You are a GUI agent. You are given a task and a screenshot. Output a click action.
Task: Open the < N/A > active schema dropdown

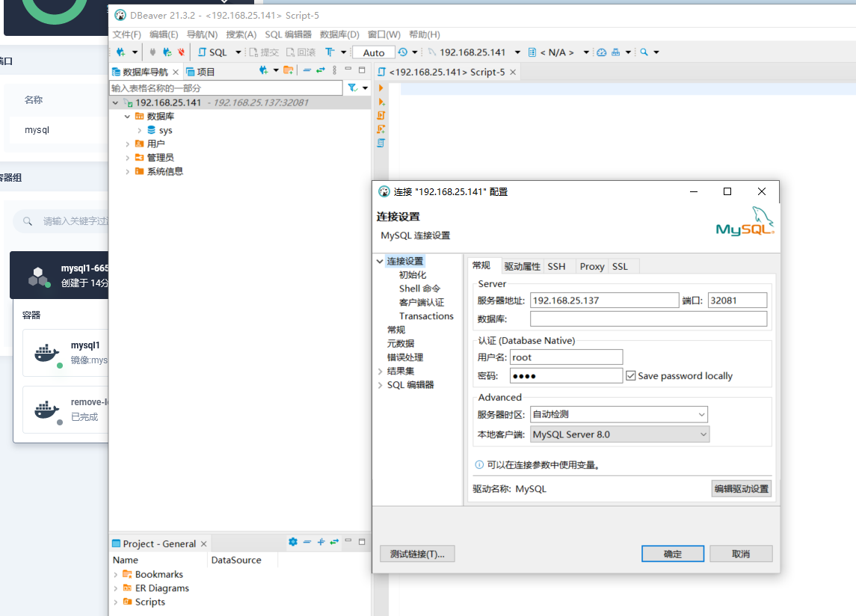586,52
